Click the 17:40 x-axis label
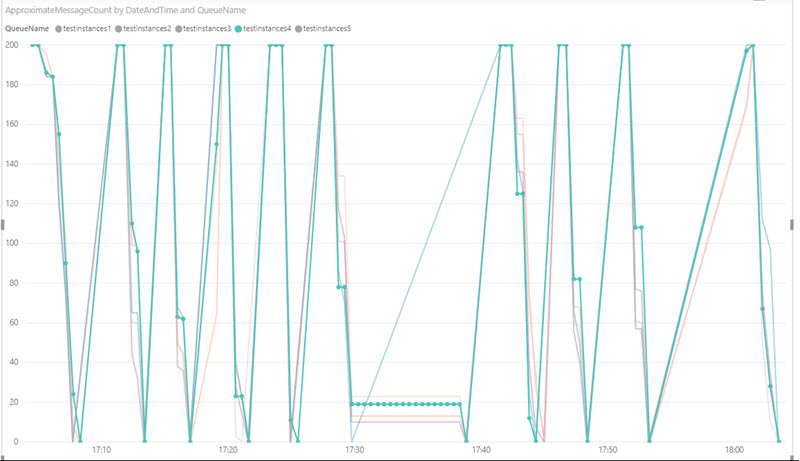 point(481,451)
